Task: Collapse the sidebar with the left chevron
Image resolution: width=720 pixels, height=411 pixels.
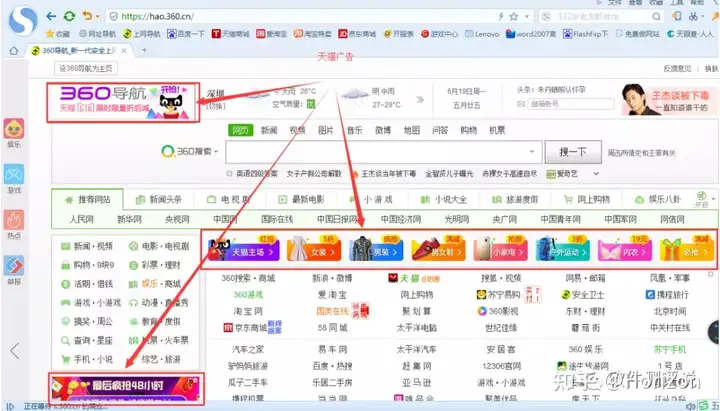Action: click(15, 351)
